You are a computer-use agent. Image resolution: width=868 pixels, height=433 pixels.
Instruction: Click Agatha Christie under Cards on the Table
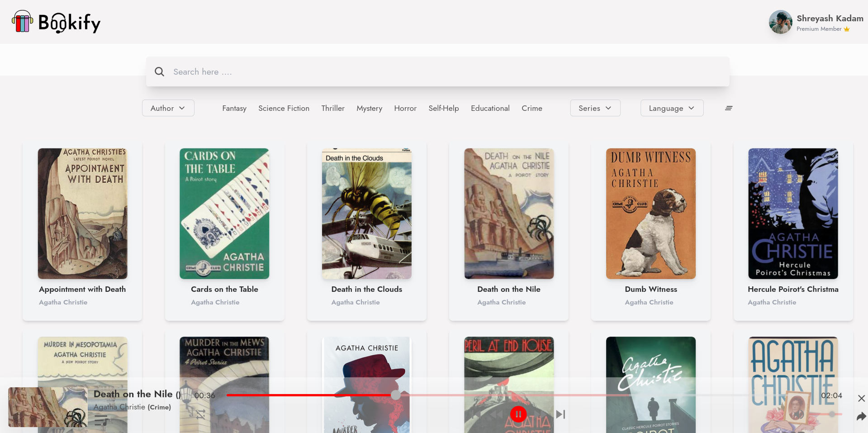coord(215,302)
